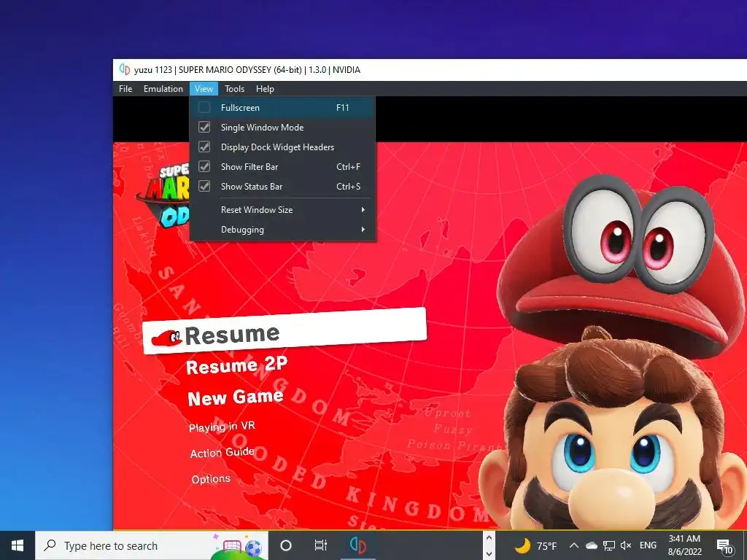Click the ENG language indicator
The width and height of the screenshot is (747, 560).
648,545
